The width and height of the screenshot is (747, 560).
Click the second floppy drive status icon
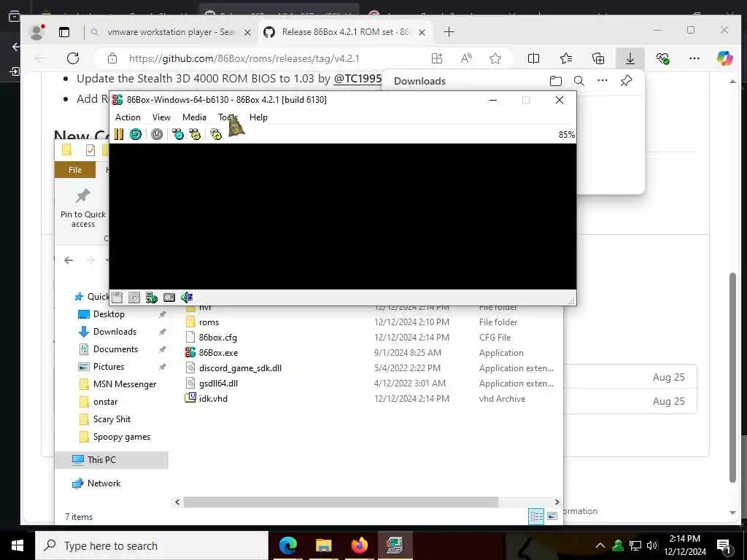coord(134,297)
